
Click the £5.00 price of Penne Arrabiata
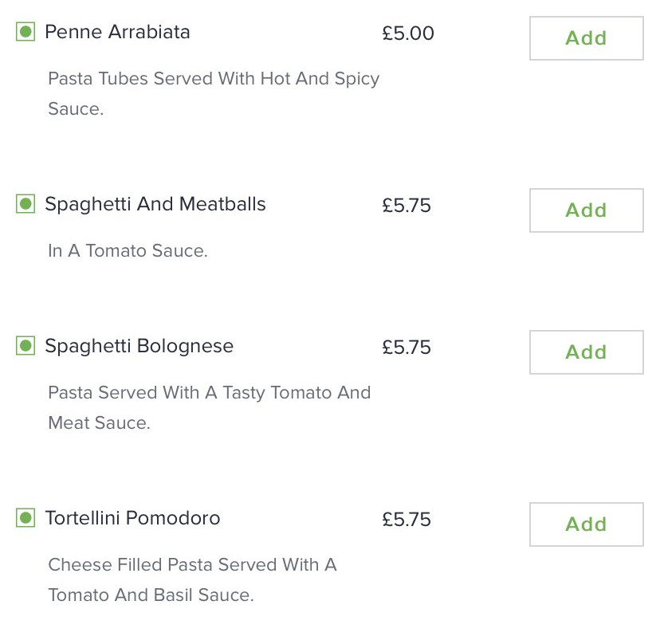click(x=408, y=33)
